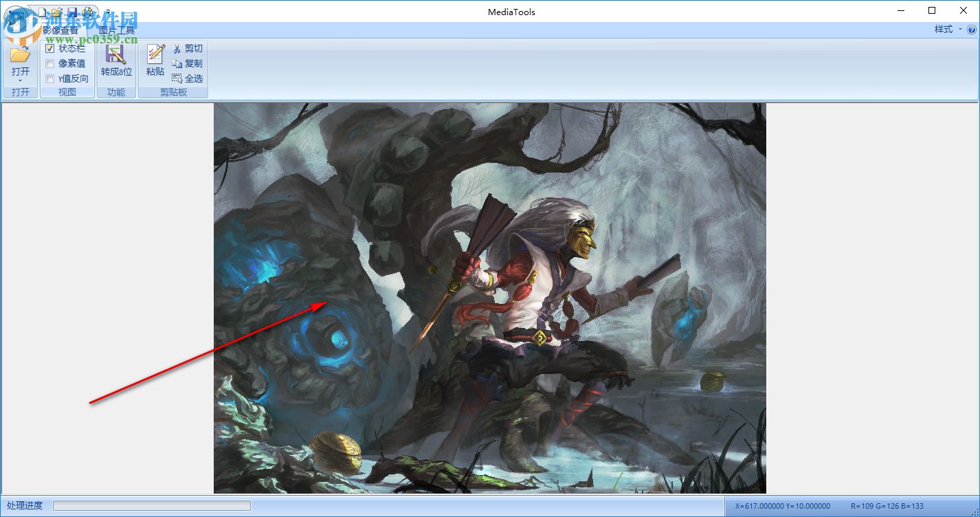The width and height of the screenshot is (980, 517).
Task: Close the MediaTools window
Action: 964,11
